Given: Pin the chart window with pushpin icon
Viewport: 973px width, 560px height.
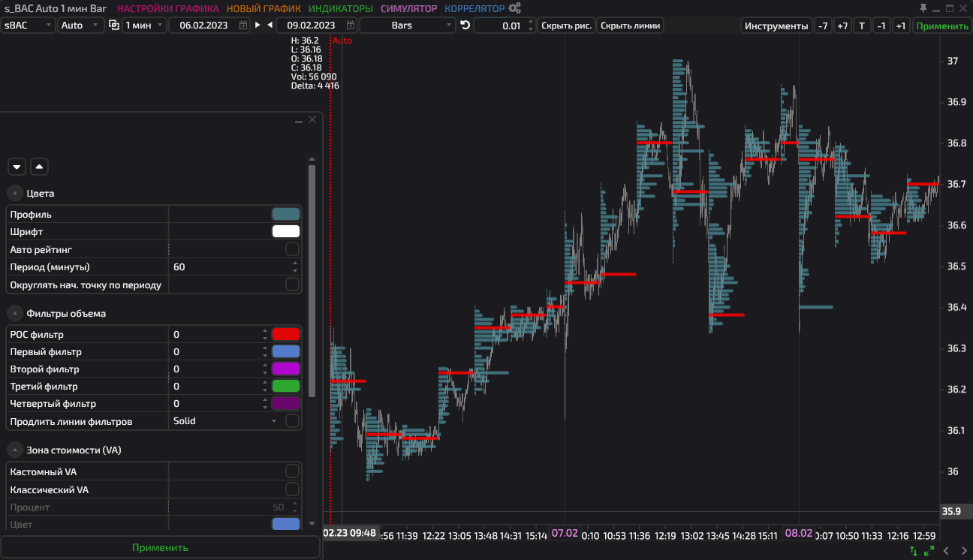Looking at the screenshot, I should click(923, 8).
